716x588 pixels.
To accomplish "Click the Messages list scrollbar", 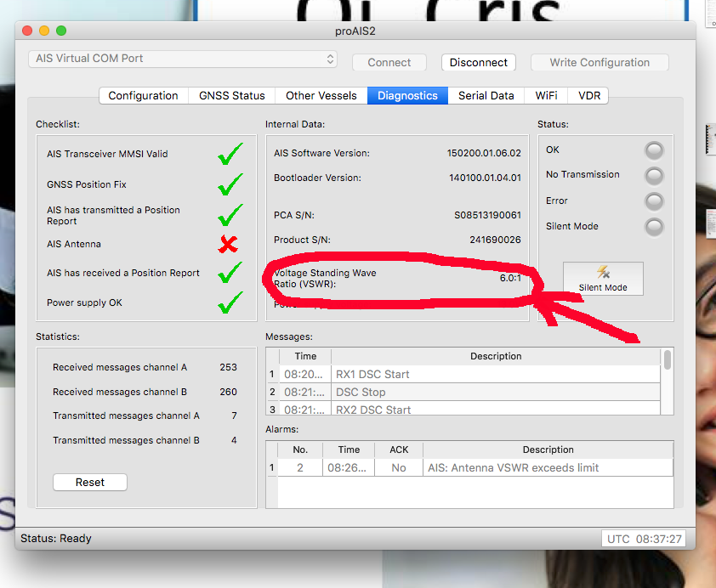I will pos(668,360).
